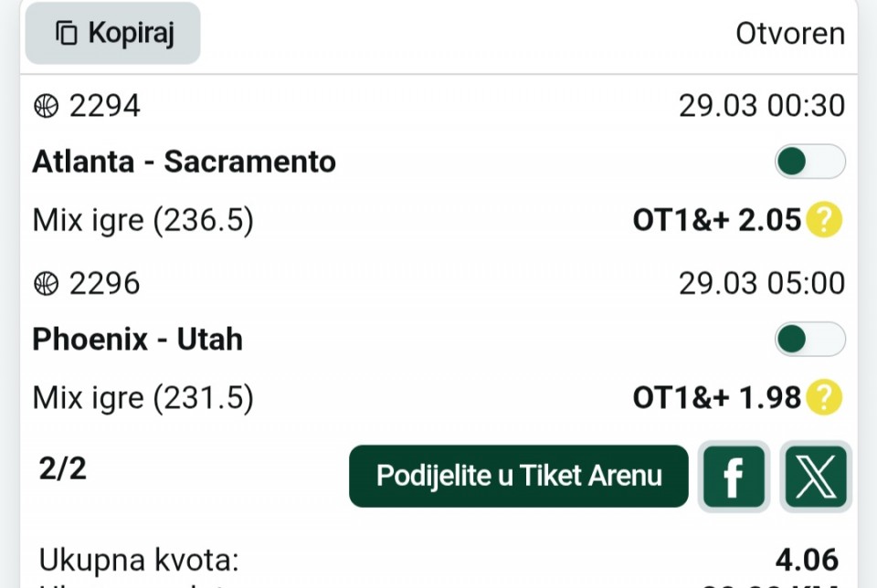Screen dimensions: 877x588
Task: Tap the 2/2 selections counter
Action: point(63,468)
